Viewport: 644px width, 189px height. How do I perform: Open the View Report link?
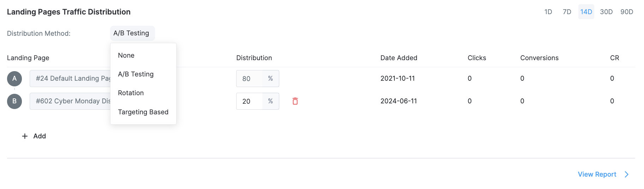[597, 174]
